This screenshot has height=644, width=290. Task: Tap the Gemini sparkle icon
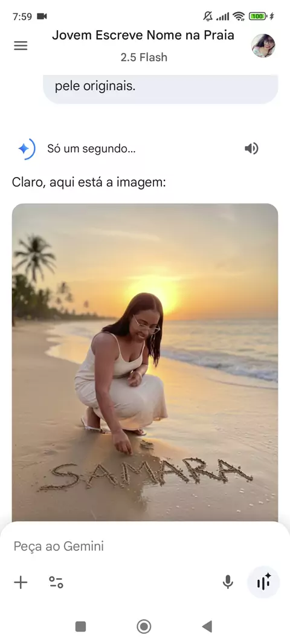click(25, 148)
